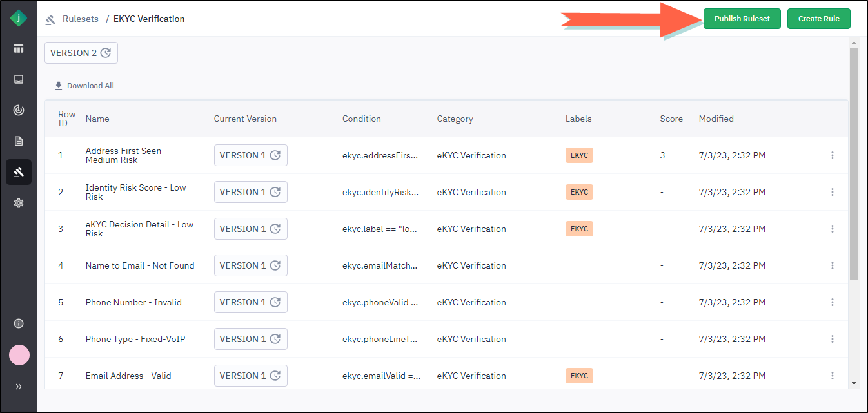This screenshot has height=413, width=868.
Task: Open the document icon in sidebar
Action: 19,141
